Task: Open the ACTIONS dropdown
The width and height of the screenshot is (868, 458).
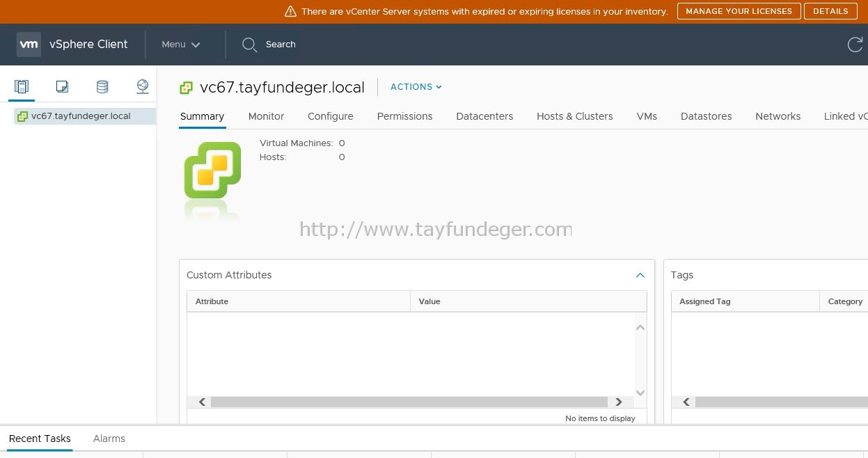Action: (x=416, y=87)
